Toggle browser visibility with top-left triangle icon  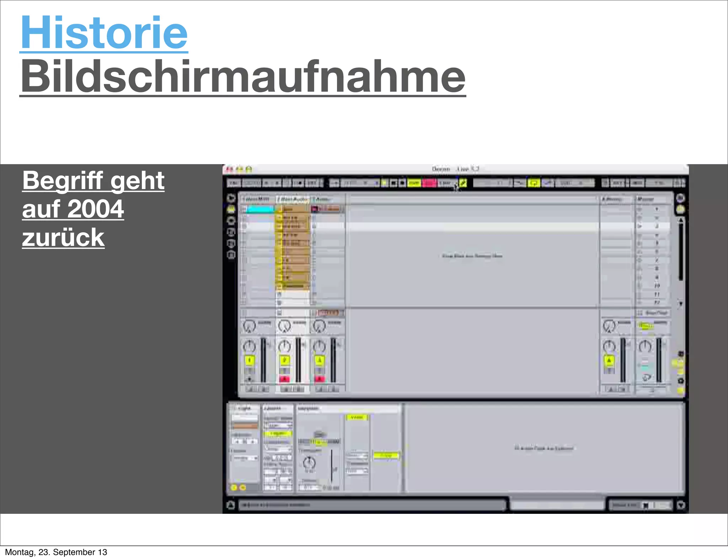[231, 198]
